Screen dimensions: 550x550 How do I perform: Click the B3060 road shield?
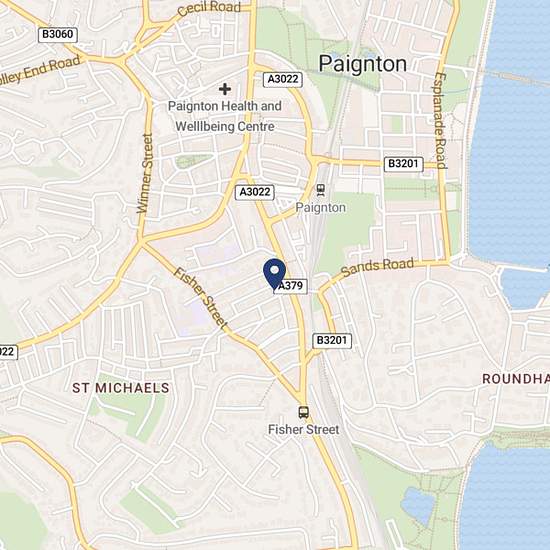coord(58,34)
